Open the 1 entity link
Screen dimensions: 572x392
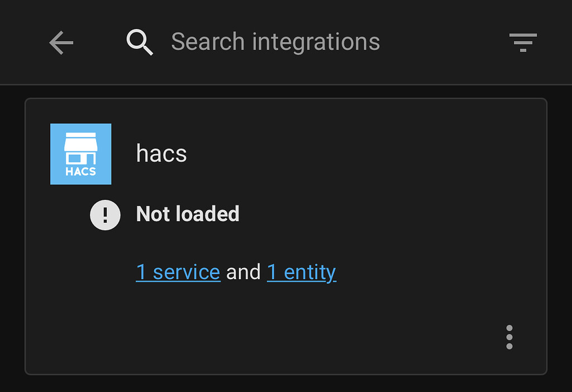click(302, 272)
